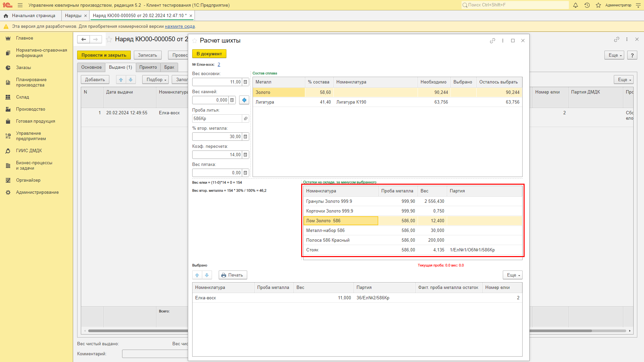Open № Елки-воск link 2
This screenshot has height=362, width=644.
[x=219, y=65]
